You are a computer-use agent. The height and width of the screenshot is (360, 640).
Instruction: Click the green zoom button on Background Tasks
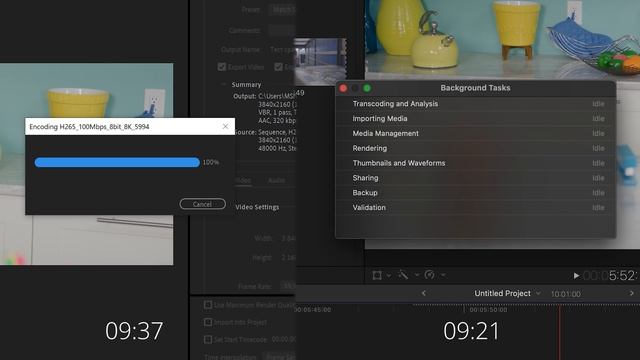click(x=367, y=88)
